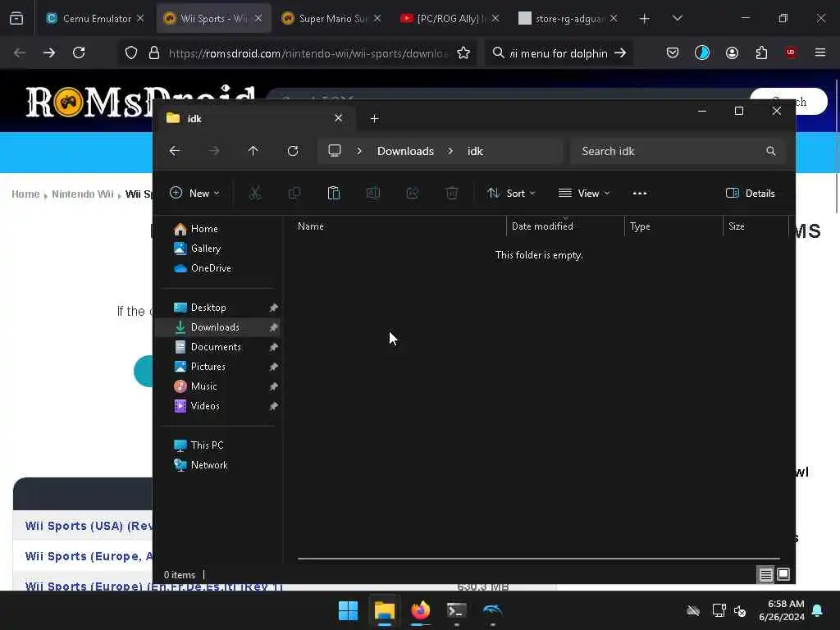The width and height of the screenshot is (840, 630).
Task: Click the Rename icon in Explorer toolbar
Action: (373, 194)
